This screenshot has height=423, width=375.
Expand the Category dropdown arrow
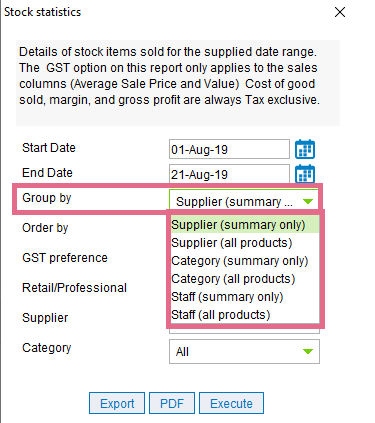(x=308, y=351)
